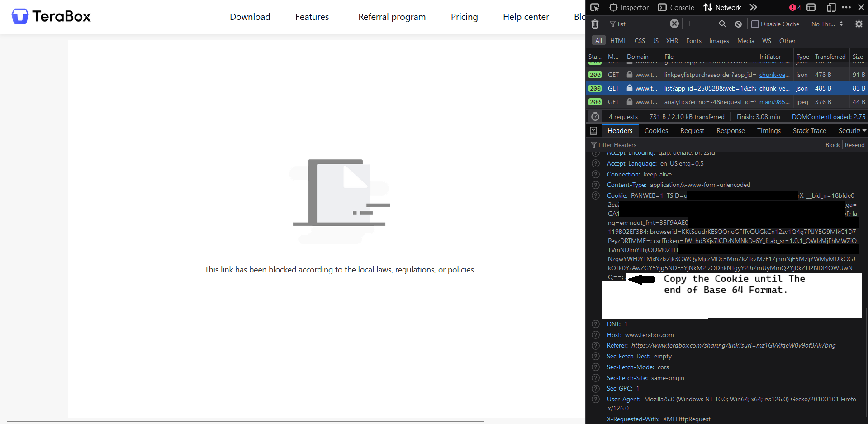Image resolution: width=868 pixels, height=424 pixels.
Task: Filter requests by WS
Action: (766, 41)
